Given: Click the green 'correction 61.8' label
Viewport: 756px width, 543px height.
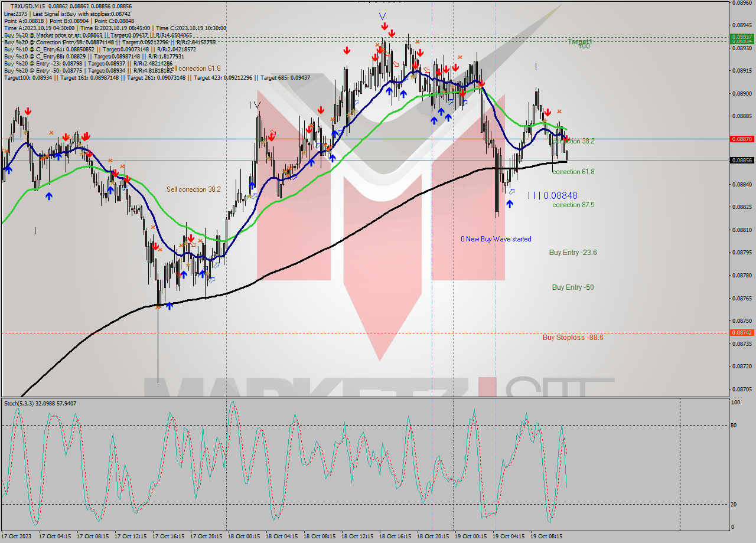Looking at the screenshot, I should 573,172.
